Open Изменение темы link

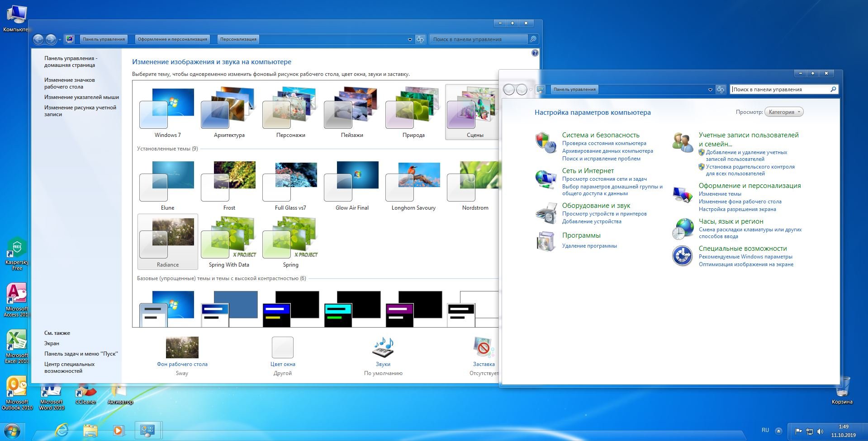point(720,194)
